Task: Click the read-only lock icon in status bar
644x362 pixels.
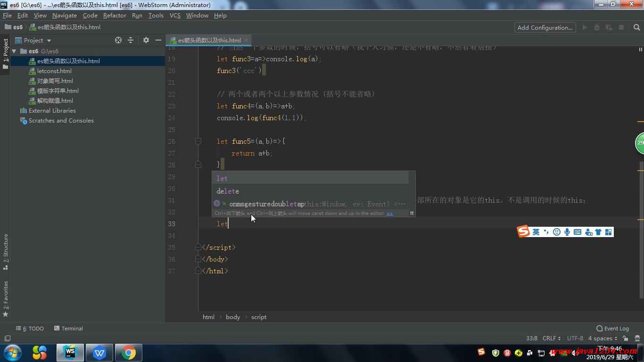Action: coord(625,338)
